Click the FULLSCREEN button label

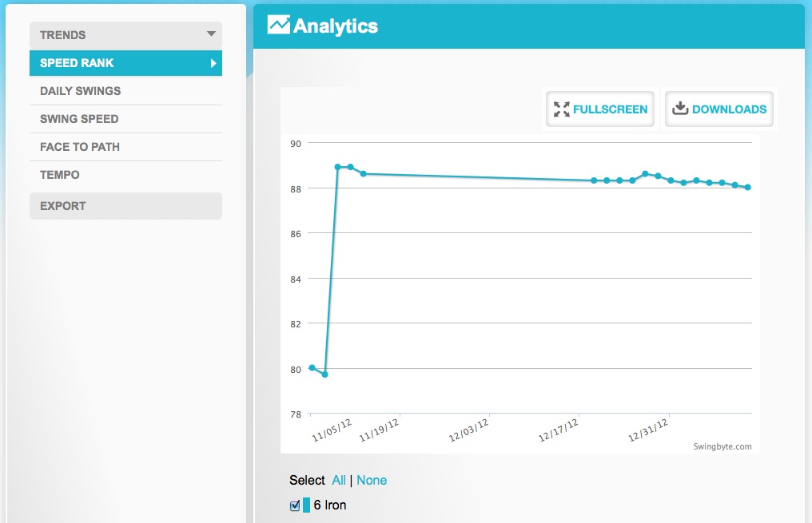coord(610,109)
